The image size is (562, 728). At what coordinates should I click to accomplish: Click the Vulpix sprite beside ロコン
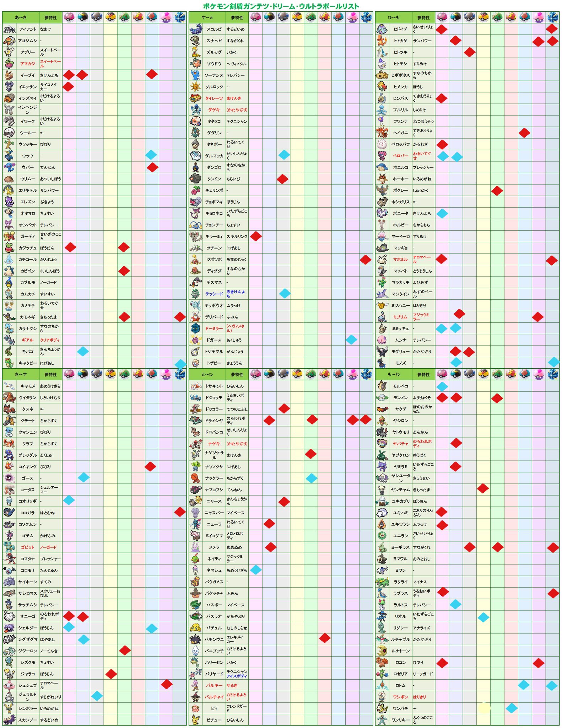click(382, 662)
